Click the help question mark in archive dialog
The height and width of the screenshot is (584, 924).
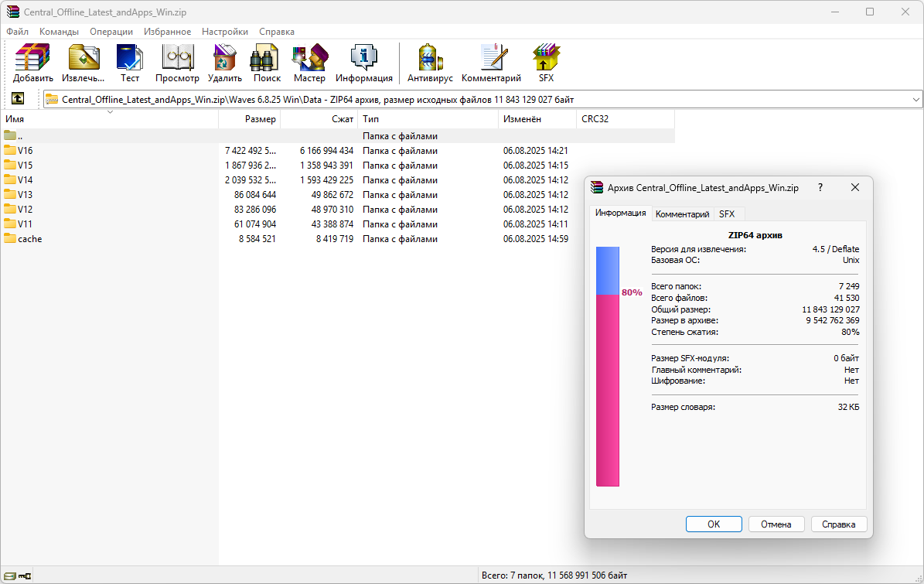[x=820, y=187]
